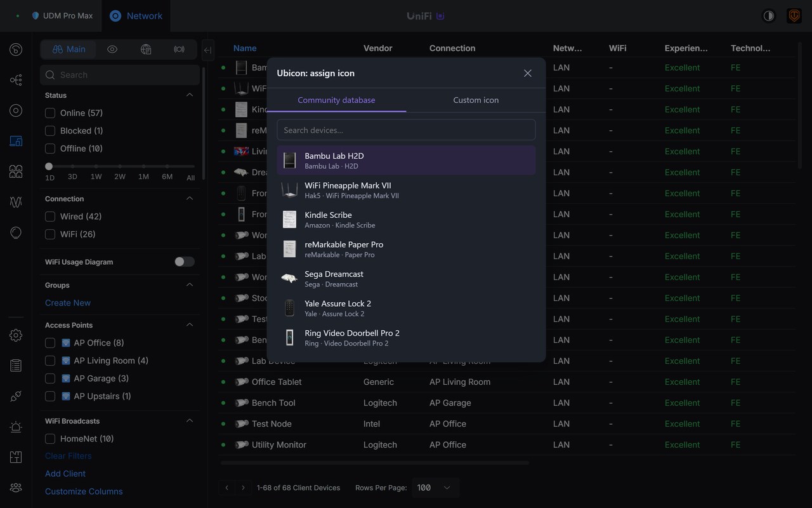Open the Network application tab
The width and height of the screenshot is (812, 508).
pyautogui.click(x=136, y=16)
